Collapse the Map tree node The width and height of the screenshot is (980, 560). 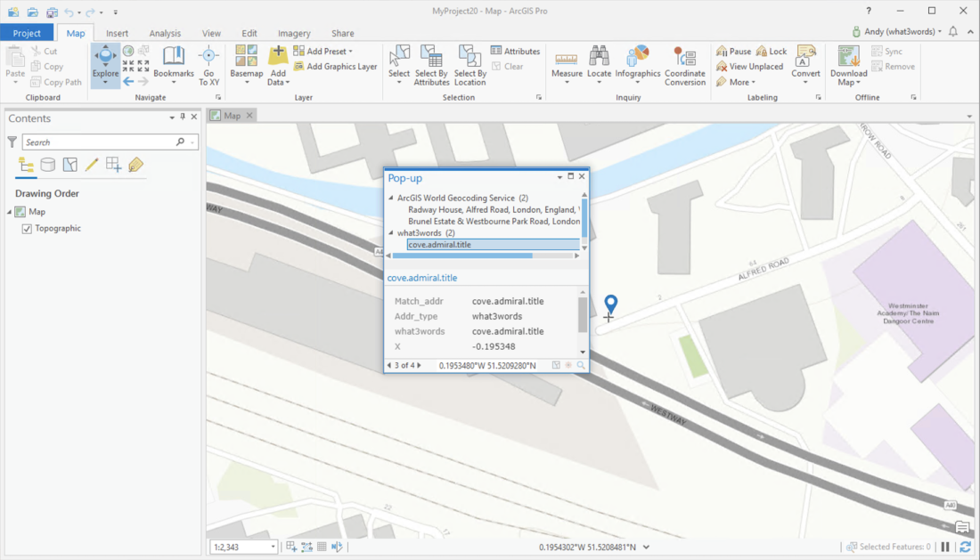[10, 212]
